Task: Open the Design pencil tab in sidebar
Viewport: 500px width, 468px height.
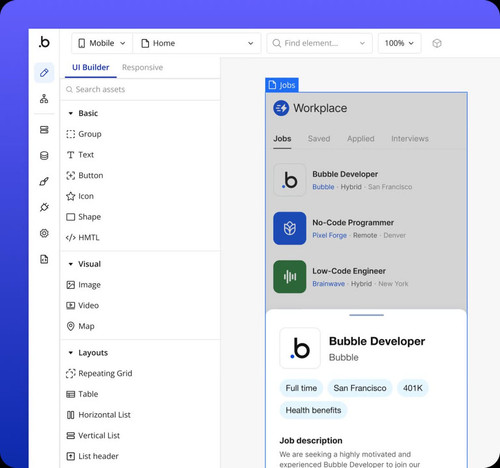Action: coord(44,73)
